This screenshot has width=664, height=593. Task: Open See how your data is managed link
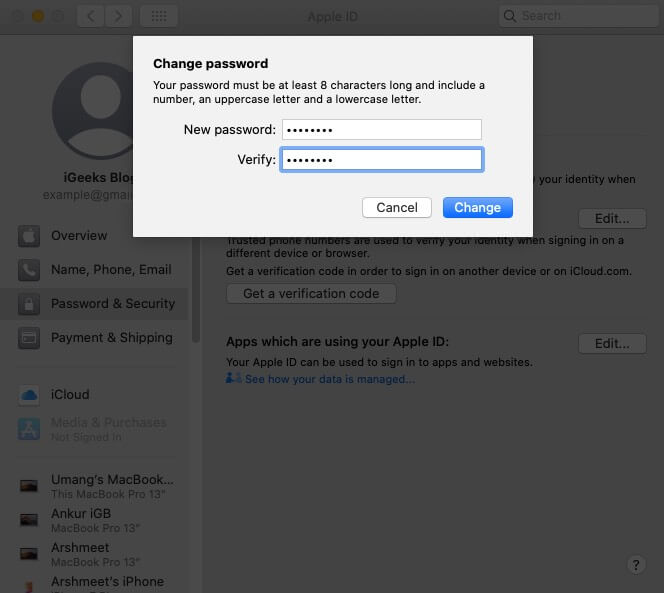coord(329,379)
